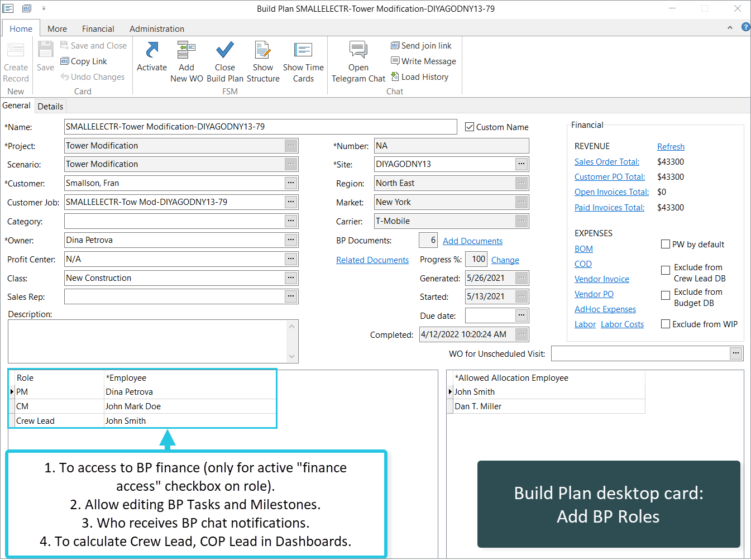The height and width of the screenshot is (560, 751).
Task: Open Class field lookup button
Action: tap(291, 278)
